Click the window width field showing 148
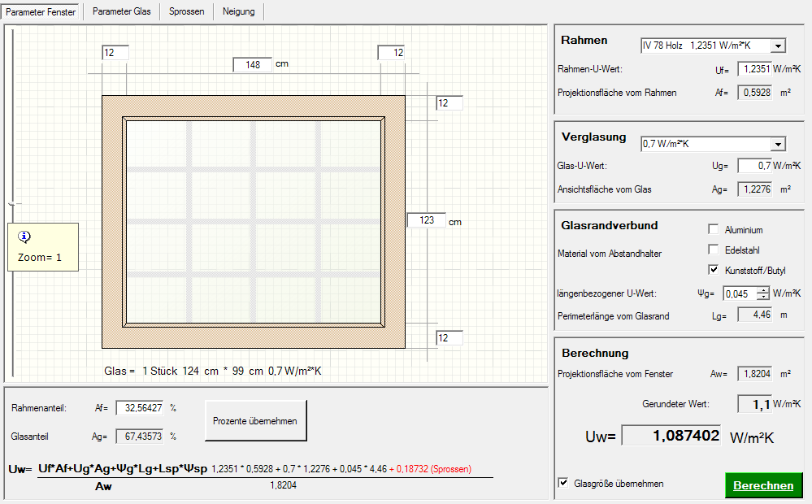 pos(252,64)
